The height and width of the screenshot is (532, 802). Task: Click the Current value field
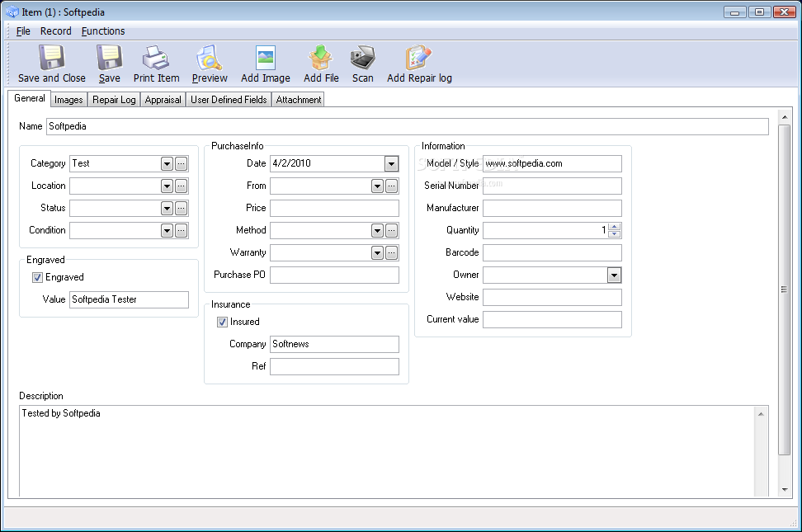pyautogui.click(x=552, y=319)
